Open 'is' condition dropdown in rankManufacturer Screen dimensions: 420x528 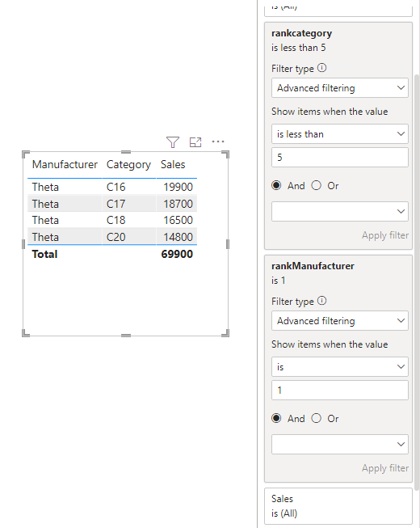click(x=340, y=367)
